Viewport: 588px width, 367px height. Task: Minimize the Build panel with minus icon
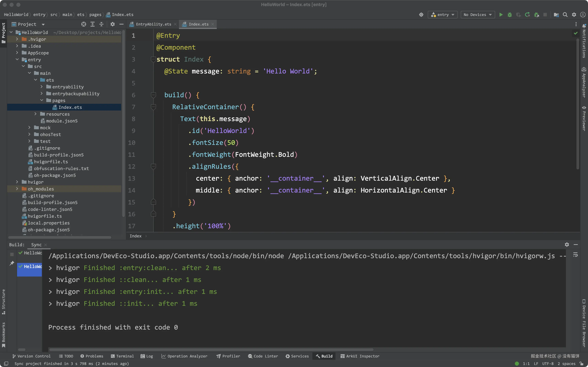(576, 245)
